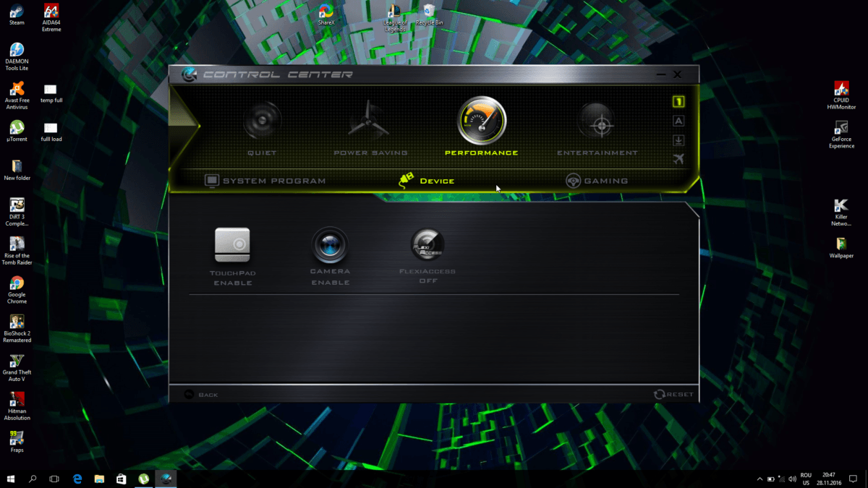
Task: Select the ShareX desktop icon
Action: coord(326,14)
